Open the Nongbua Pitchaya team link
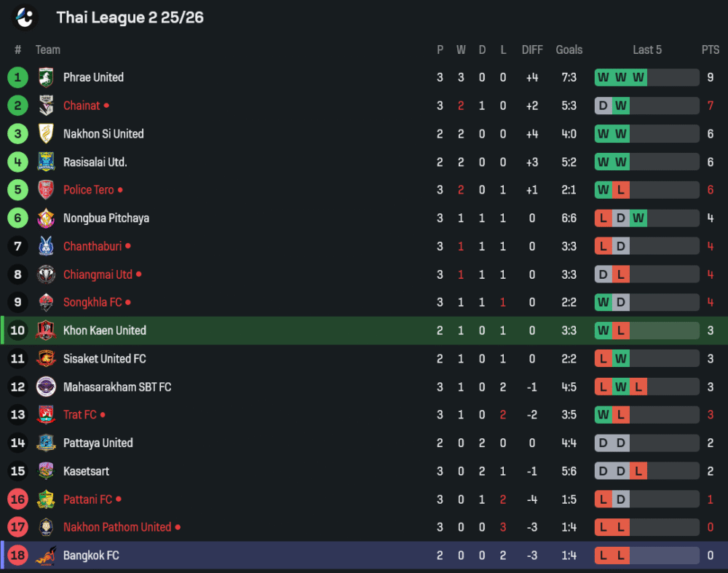The height and width of the screenshot is (573, 728). pos(106,218)
